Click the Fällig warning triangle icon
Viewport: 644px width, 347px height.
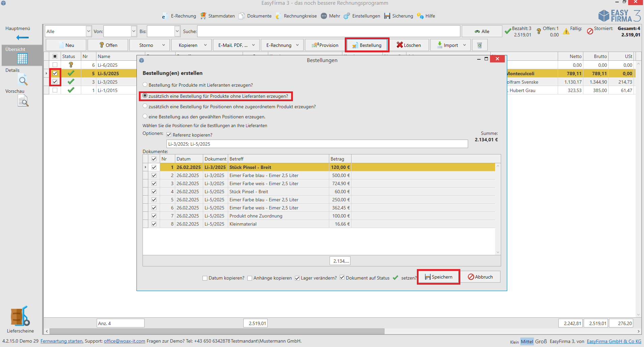566,31
